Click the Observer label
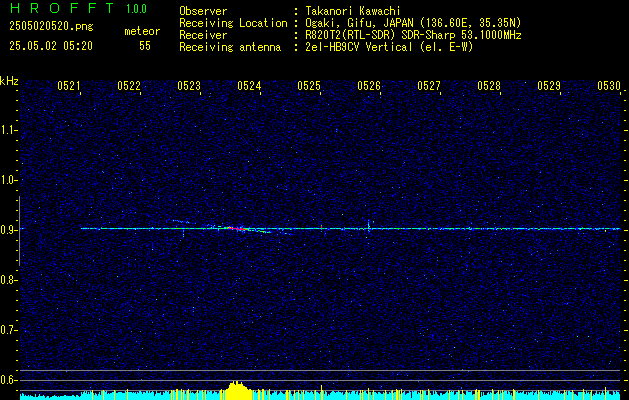 203,11
